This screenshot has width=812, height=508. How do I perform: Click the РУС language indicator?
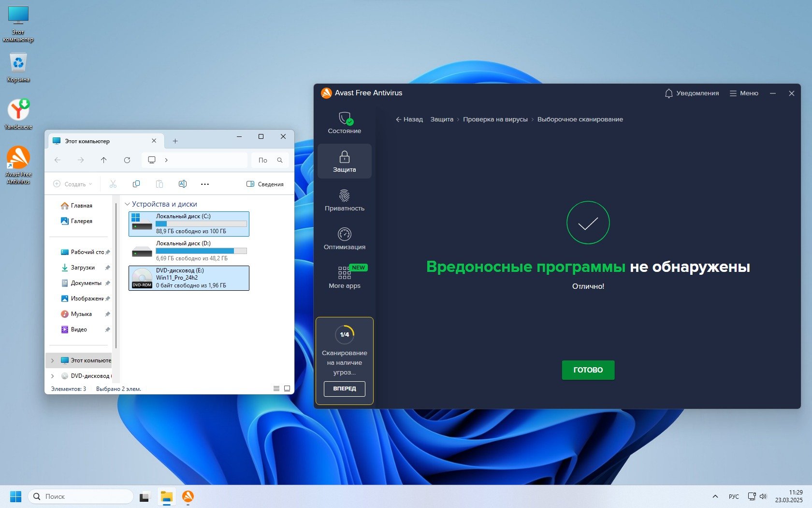[734, 496]
